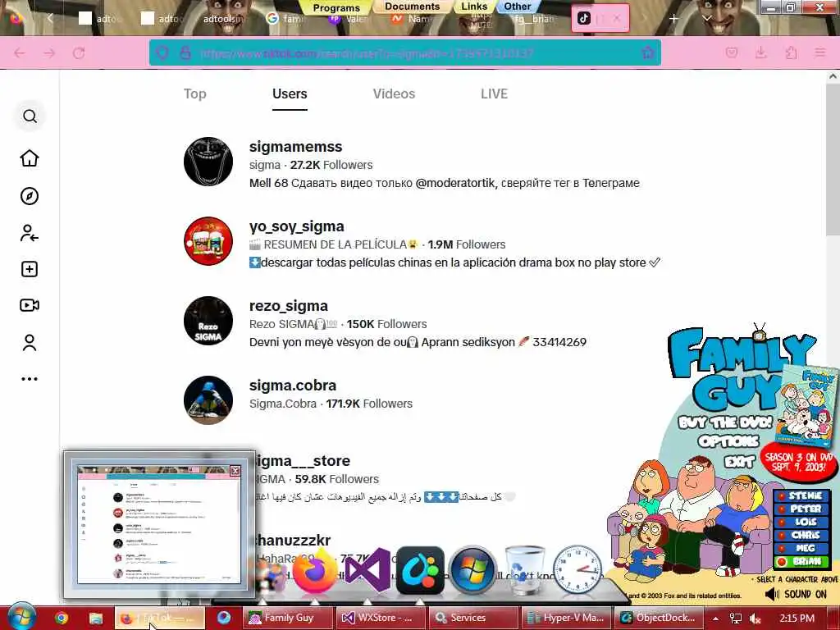Launch Visual Studio from the dock
Viewport: 840px width, 630px height.
click(x=367, y=571)
